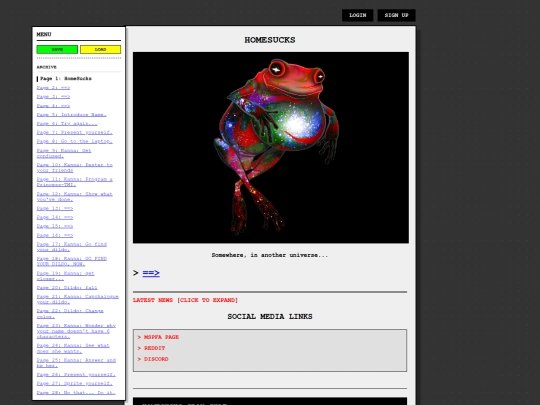This screenshot has width=540, height=405.
Task: Open Page 12: Kanna: Show what you've done
Action: [75, 197]
